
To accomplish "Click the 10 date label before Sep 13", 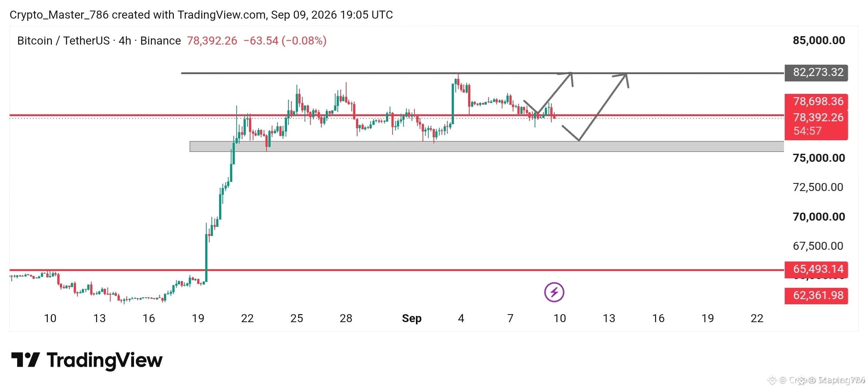I will (x=559, y=319).
